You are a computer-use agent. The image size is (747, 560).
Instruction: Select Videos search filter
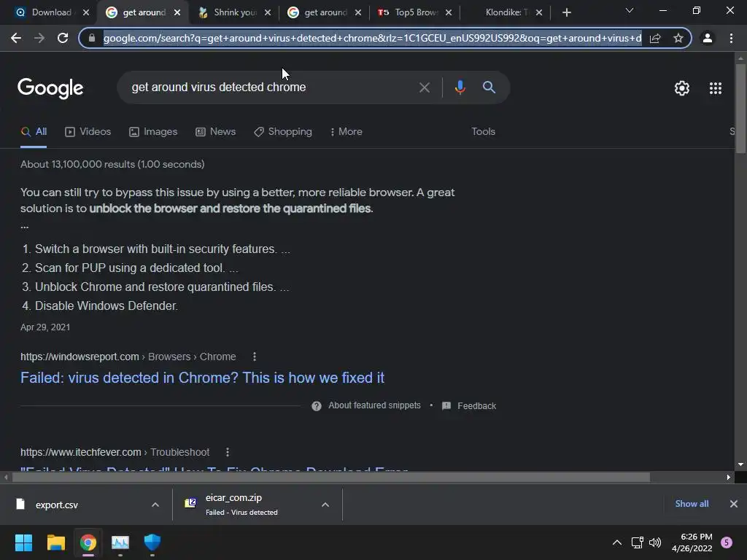coord(88,132)
